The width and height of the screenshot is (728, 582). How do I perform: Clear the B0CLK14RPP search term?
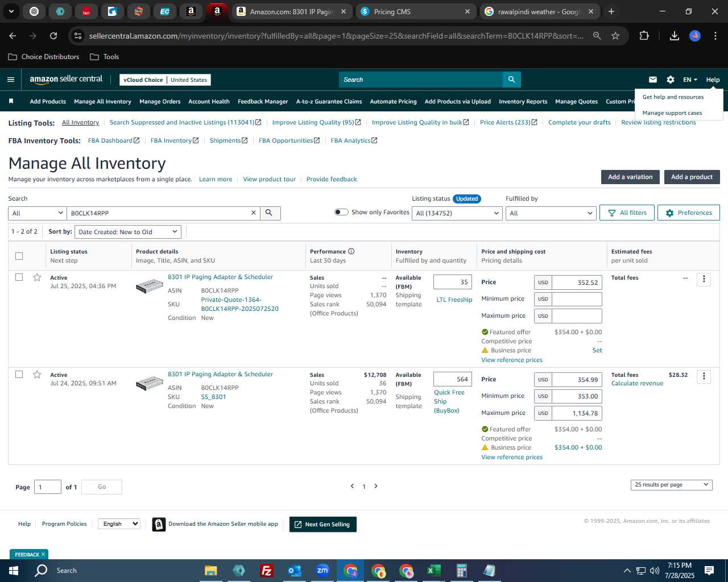tap(254, 213)
